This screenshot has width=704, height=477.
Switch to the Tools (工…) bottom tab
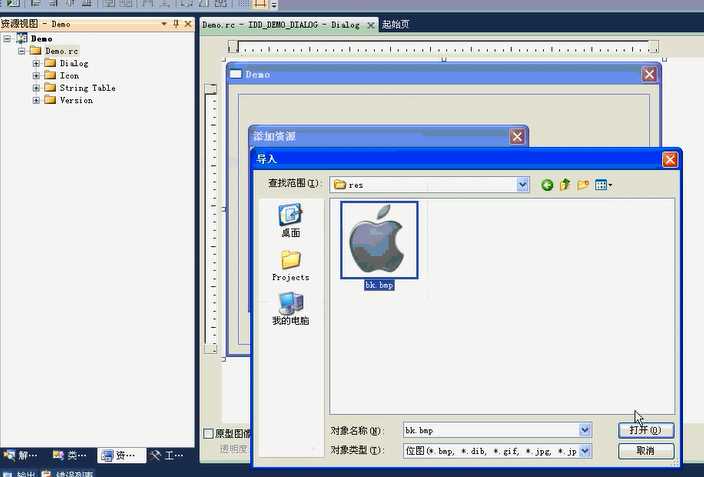[x=167, y=455]
